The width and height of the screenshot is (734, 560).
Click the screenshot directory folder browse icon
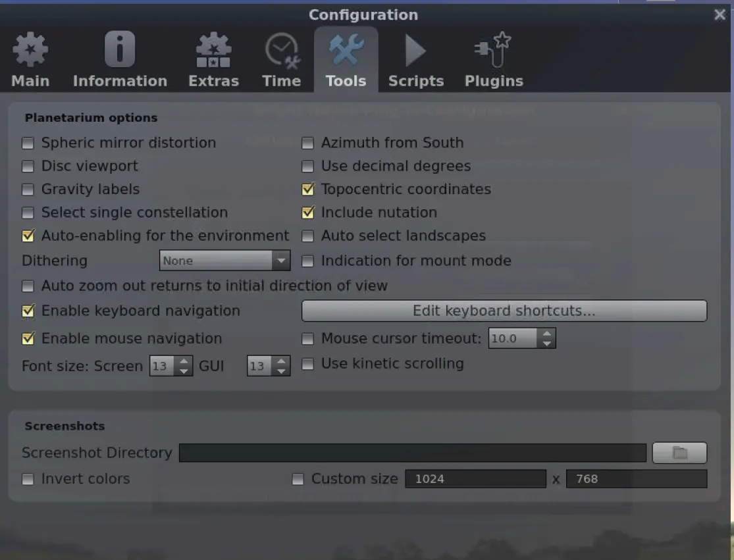click(679, 453)
